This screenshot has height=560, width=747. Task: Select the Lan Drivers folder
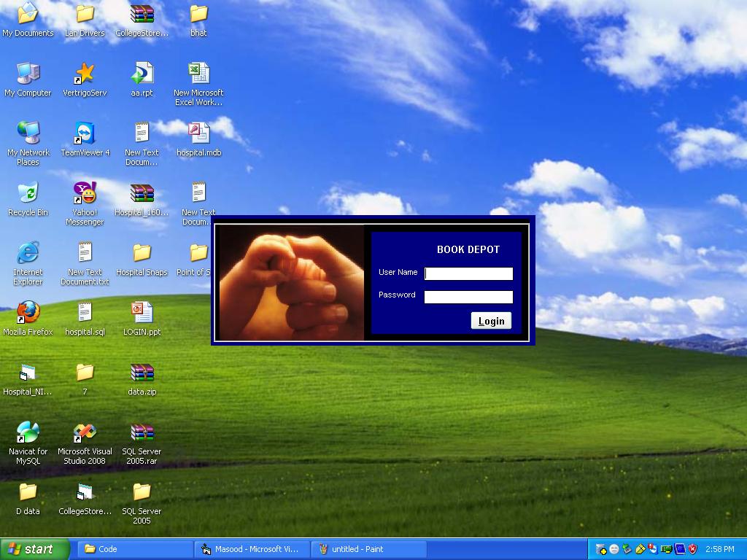[85, 20]
